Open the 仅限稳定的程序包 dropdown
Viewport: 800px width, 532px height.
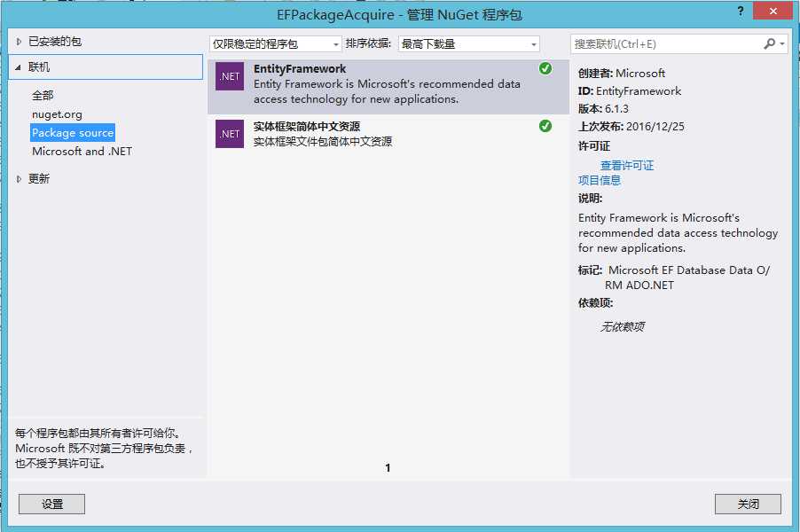[276, 43]
